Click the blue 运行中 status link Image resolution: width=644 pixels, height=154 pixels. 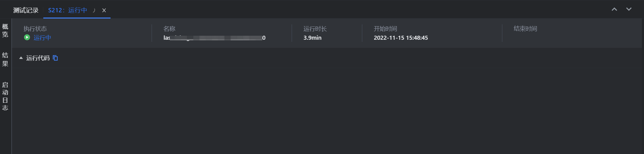point(42,38)
